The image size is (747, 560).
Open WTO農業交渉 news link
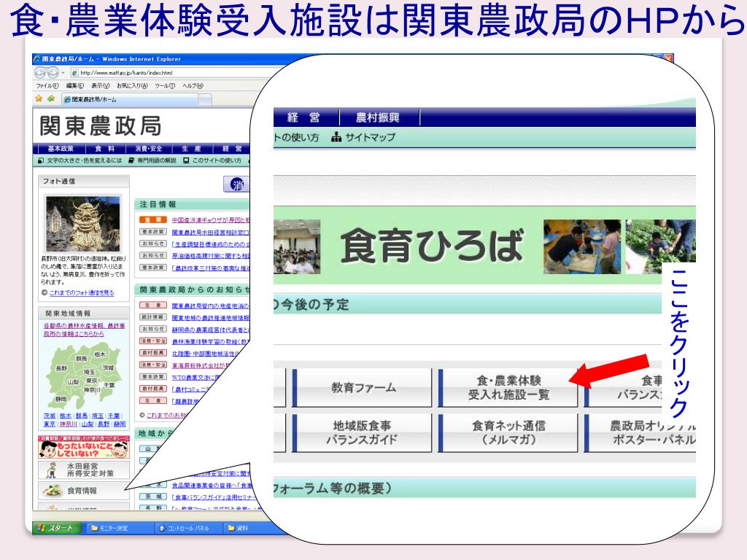coord(196,377)
